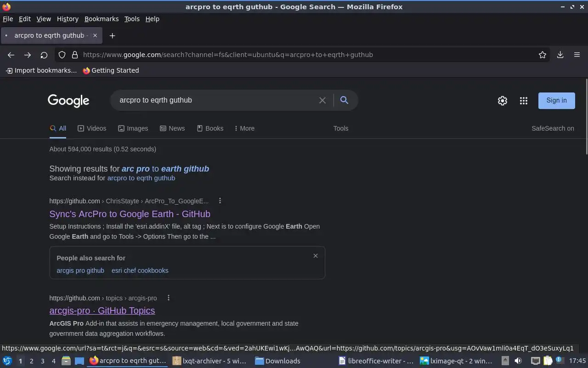Click the Sign in button
Screen dimensions: 588x368
(556, 100)
